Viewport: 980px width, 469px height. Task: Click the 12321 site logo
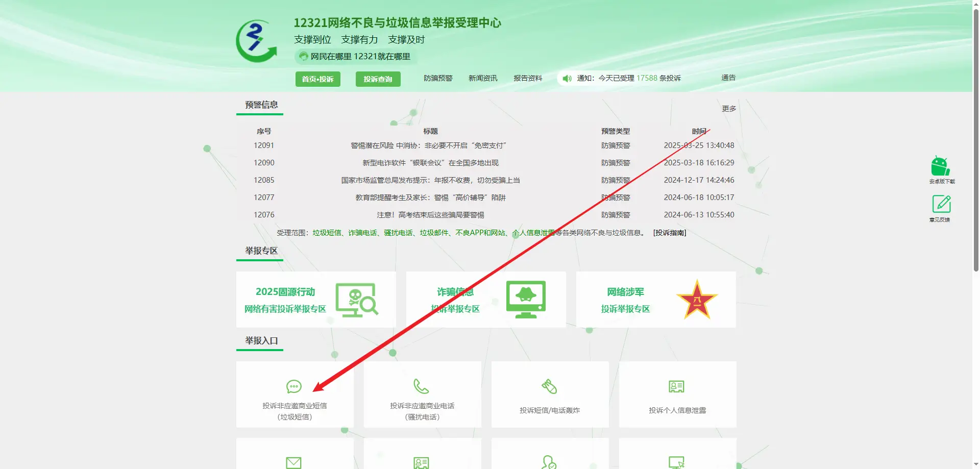click(x=256, y=41)
